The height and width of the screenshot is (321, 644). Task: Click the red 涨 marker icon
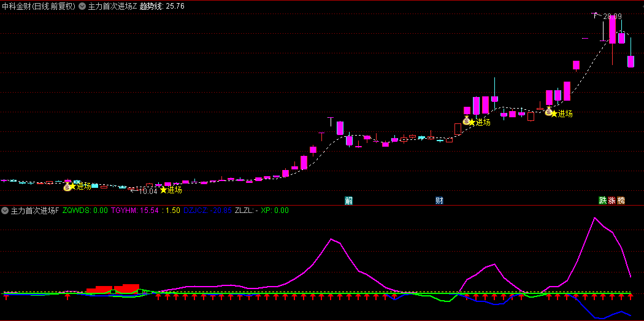(x=611, y=201)
